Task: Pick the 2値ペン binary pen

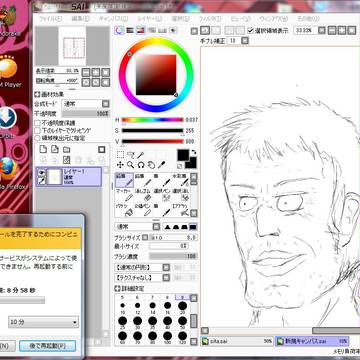Action: tap(143, 210)
